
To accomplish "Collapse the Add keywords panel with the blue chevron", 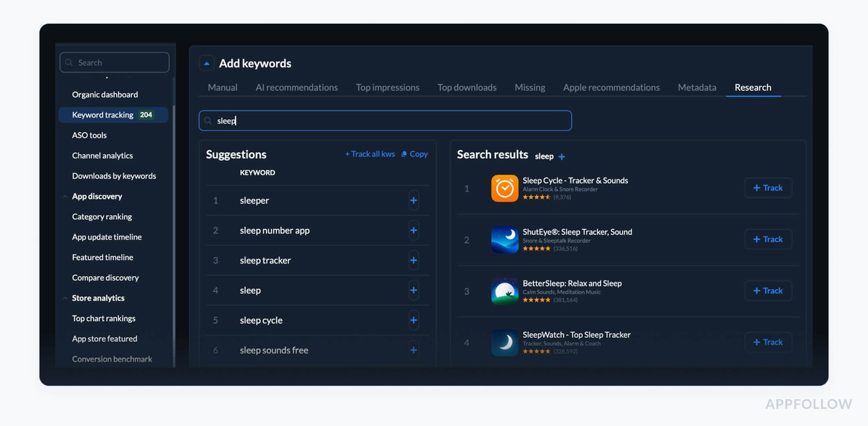I will tap(206, 63).
